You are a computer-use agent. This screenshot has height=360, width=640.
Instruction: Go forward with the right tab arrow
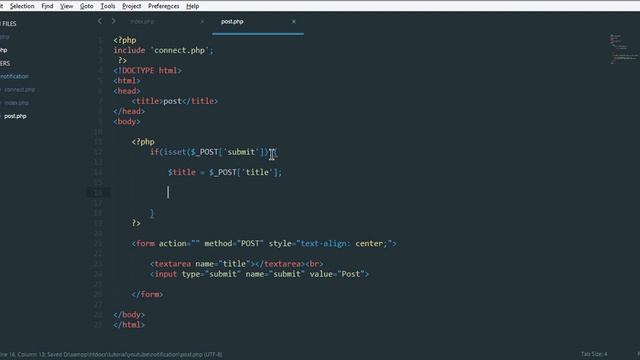[x=113, y=21]
